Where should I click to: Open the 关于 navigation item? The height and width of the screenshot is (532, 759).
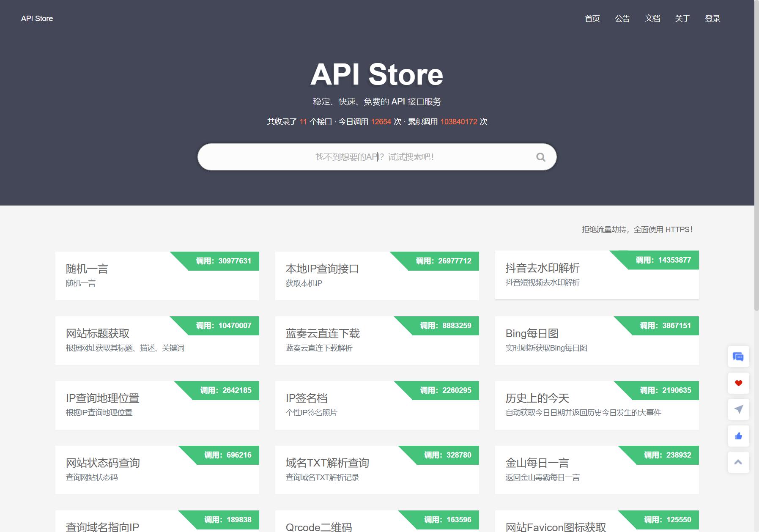[682, 19]
